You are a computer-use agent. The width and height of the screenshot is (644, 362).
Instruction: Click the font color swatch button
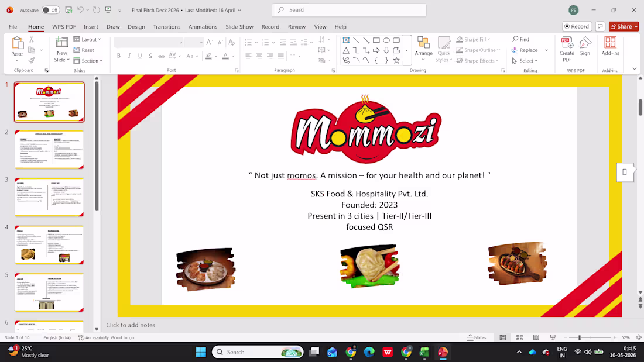point(225,56)
